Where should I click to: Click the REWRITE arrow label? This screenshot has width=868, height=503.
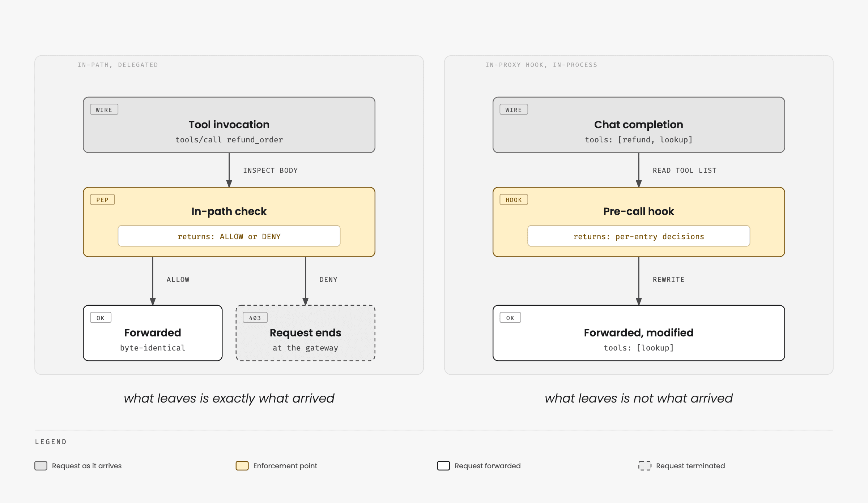point(669,279)
